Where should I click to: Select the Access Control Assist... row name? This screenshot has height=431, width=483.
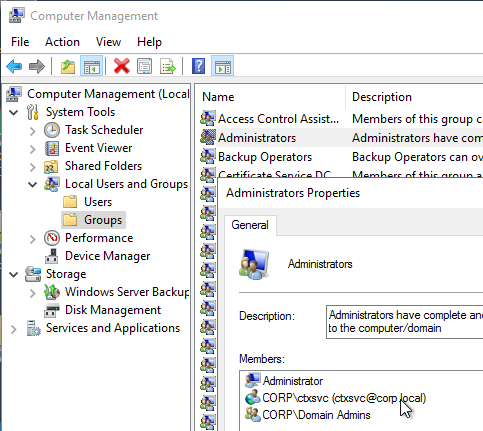pos(278,119)
